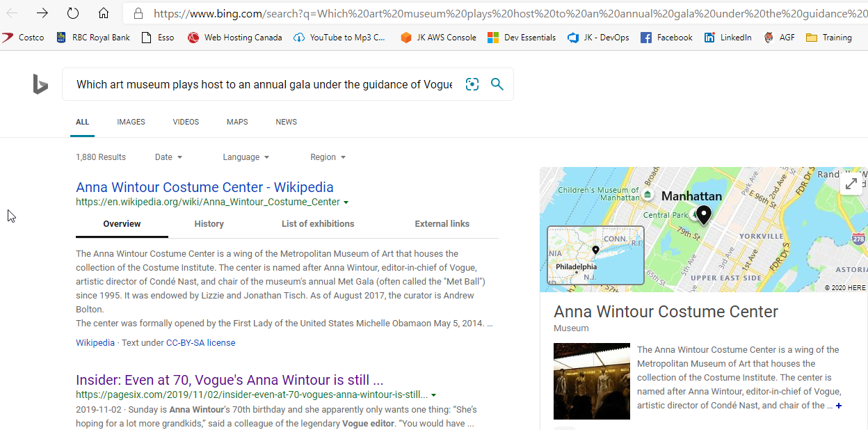The height and width of the screenshot is (430, 868).
Task: Open the LinkedIn bookmark
Action: pyautogui.click(x=728, y=38)
